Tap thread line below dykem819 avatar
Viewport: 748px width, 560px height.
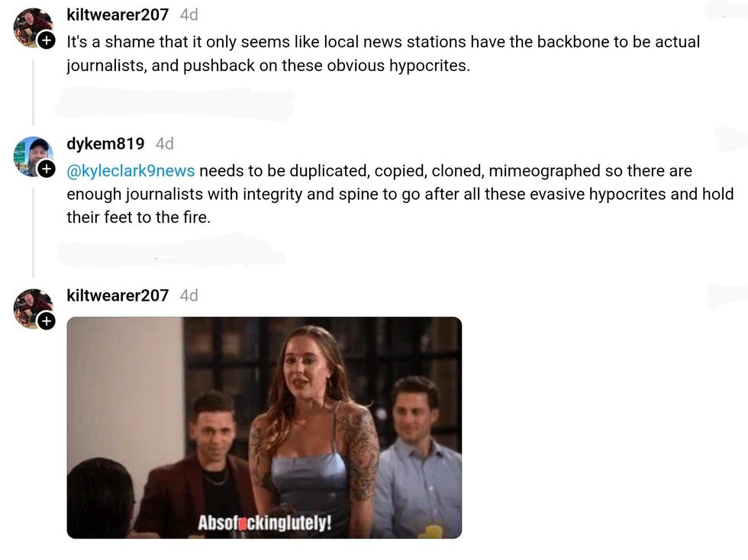pos(33,233)
